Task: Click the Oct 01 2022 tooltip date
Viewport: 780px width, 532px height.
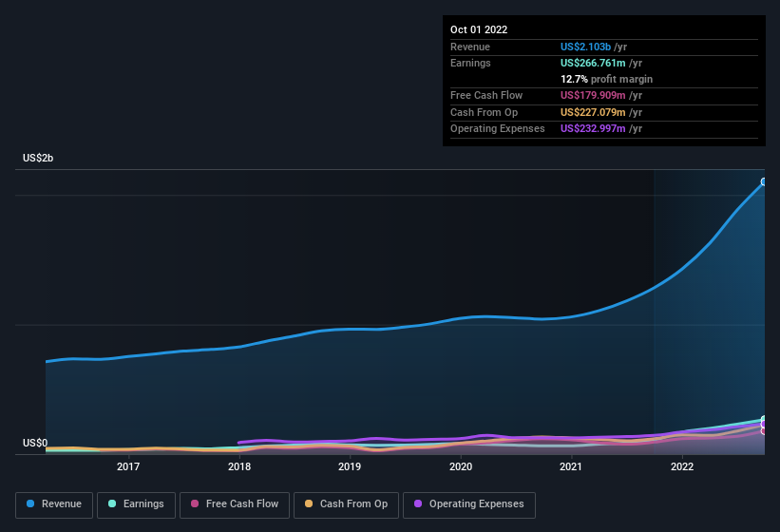Action: pyautogui.click(x=479, y=29)
